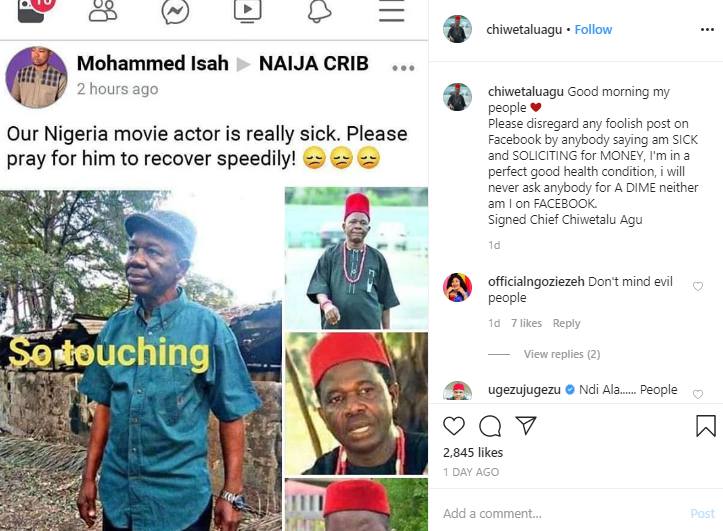Open the Facebook Watch video tab
The image size is (723, 531).
point(247,11)
